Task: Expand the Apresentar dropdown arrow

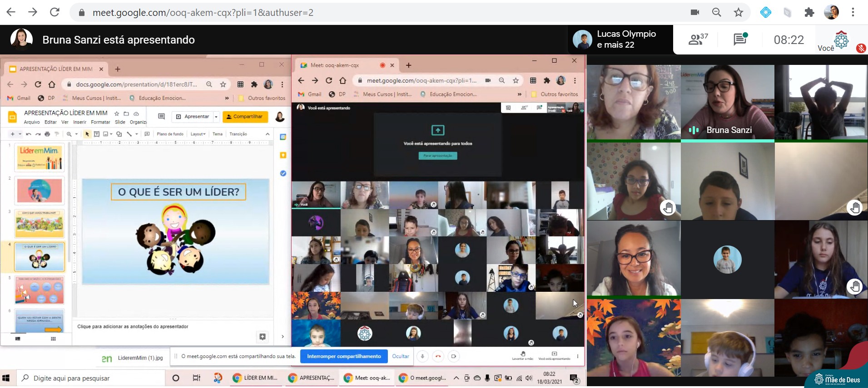Action: coord(216,117)
